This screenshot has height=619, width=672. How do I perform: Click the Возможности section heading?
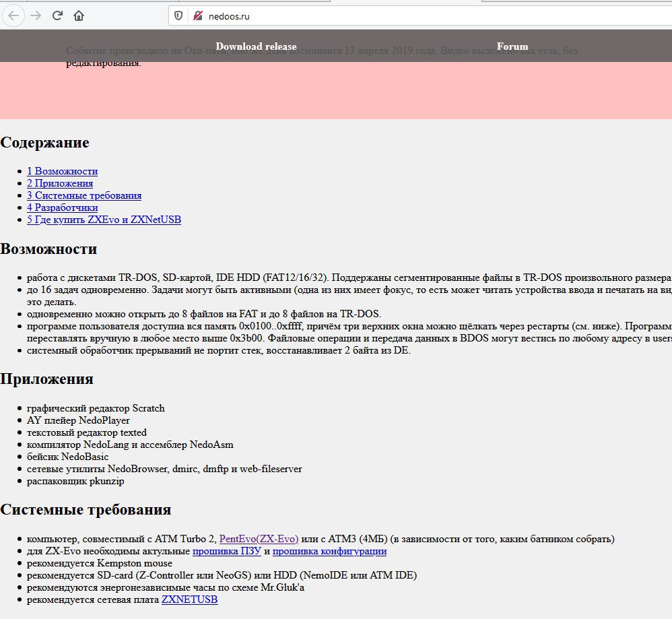[48, 249]
